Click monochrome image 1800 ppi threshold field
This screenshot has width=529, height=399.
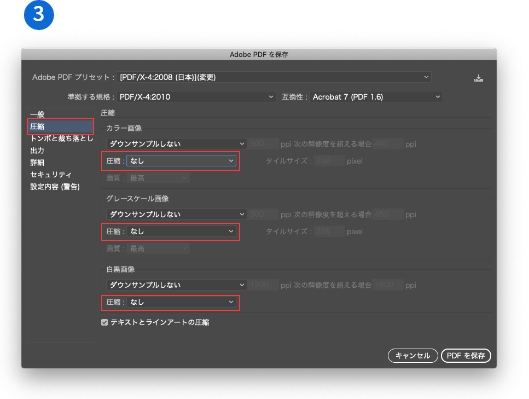pyautogui.click(x=388, y=285)
